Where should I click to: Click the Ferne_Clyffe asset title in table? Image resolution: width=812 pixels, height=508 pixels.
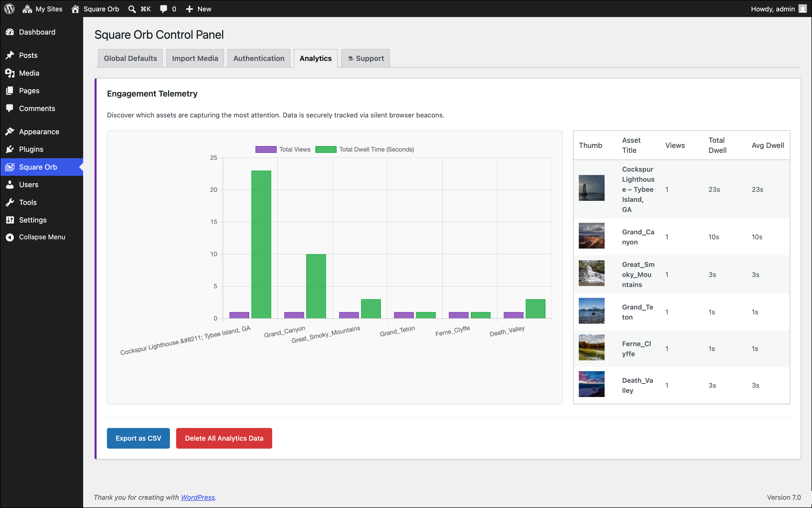pos(636,349)
